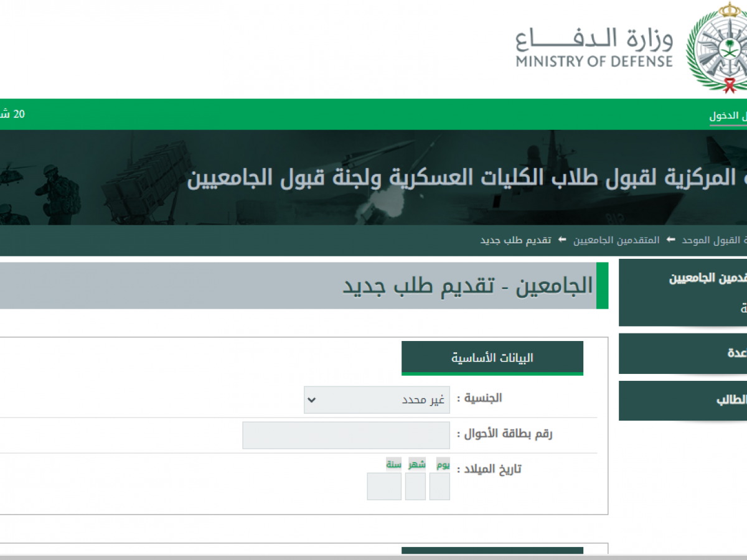Go to المتقدمين الجامعيين breadcrumb
747x560 pixels.
click(x=616, y=240)
